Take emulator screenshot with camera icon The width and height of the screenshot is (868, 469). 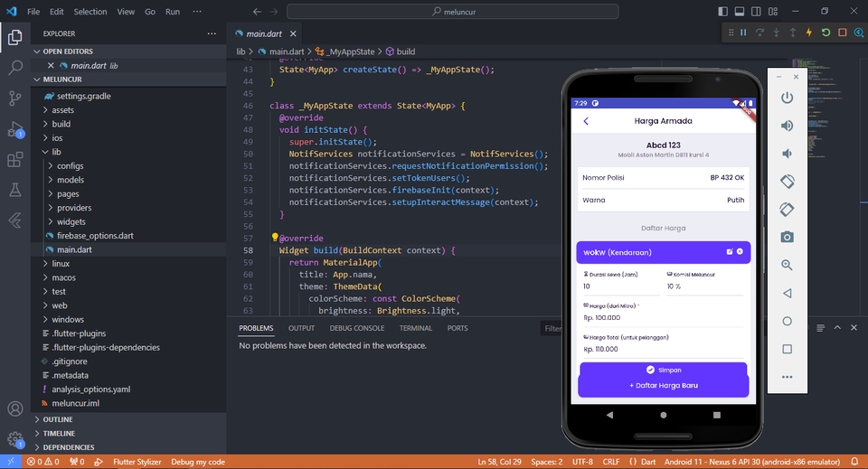click(x=788, y=238)
